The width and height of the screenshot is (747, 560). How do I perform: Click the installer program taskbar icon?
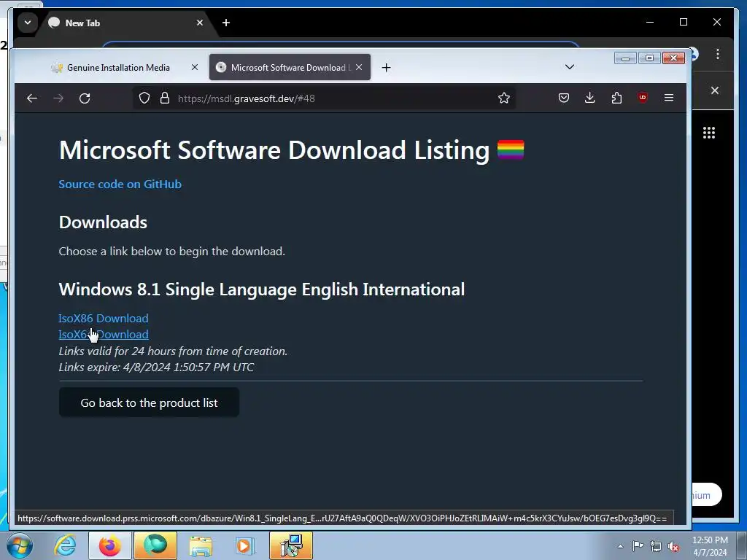point(291,545)
